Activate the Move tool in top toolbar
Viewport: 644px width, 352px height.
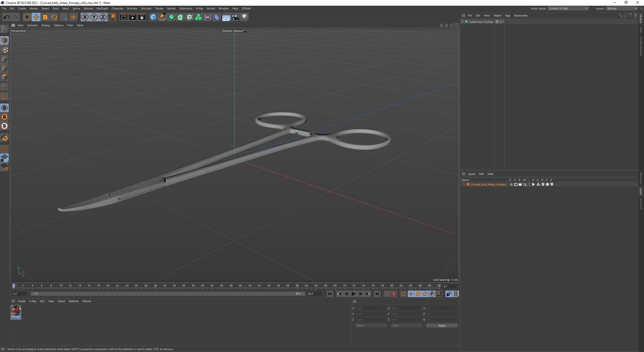click(36, 17)
